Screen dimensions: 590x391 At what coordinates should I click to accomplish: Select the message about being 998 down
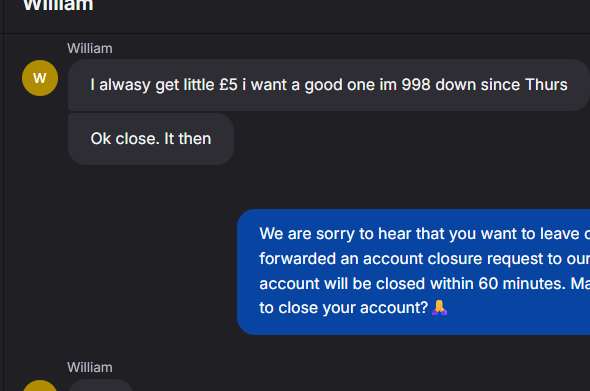328,85
